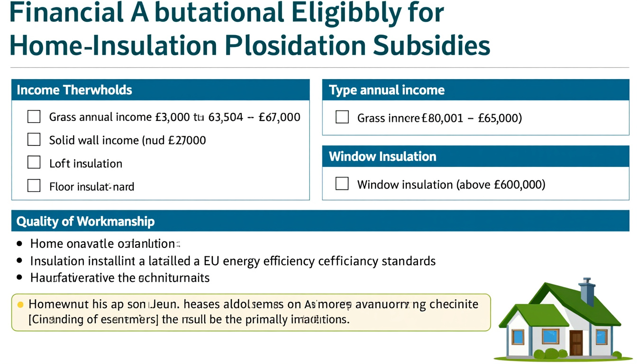
Task: Click the yellow highlighted note box
Action: coord(251,312)
